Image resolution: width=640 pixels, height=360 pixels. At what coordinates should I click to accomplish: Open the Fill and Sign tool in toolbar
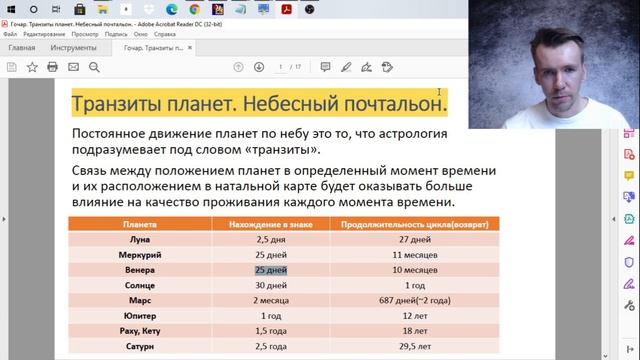[x=367, y=67]
